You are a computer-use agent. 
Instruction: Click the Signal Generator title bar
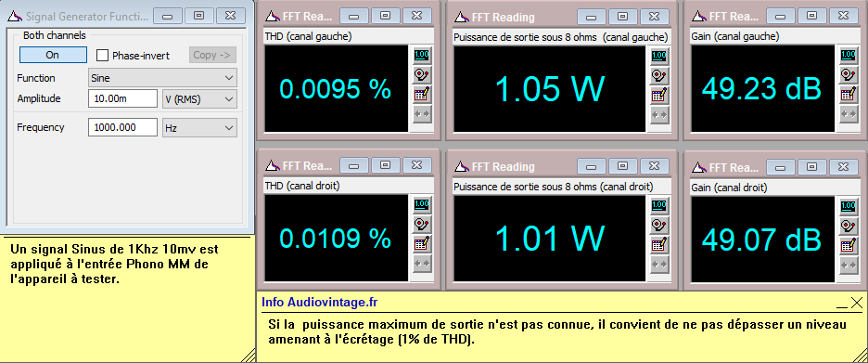pyautogui.click(x=78, y=17)
